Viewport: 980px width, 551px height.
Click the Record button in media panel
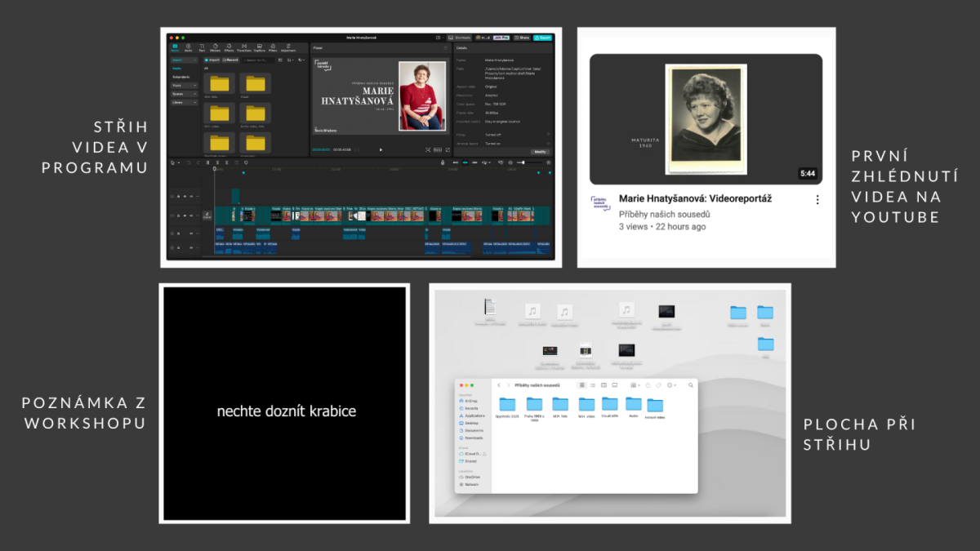point(229,60)
